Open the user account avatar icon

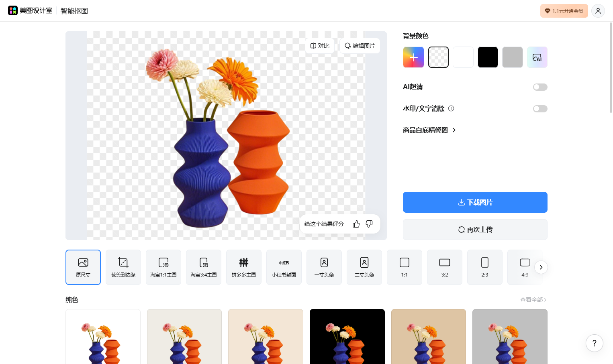click(598, 11)
